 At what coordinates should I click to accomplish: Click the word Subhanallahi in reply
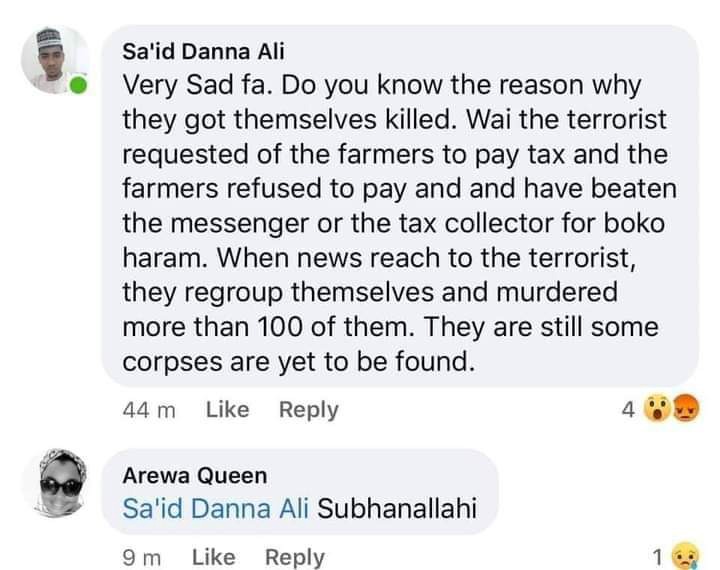point(397,508)
